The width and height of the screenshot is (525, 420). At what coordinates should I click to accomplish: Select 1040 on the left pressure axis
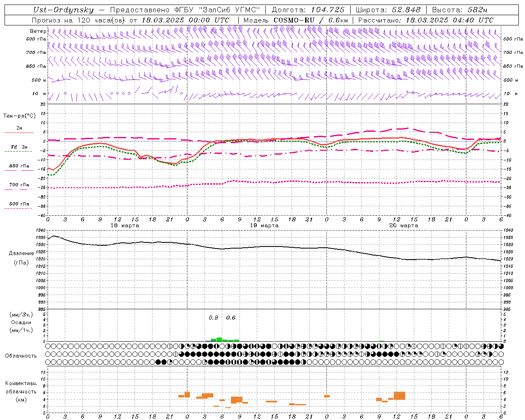coord(41,231)
